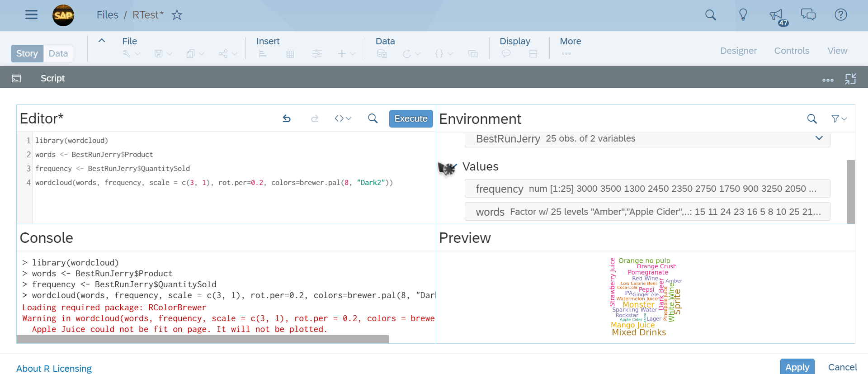Open the discussions chat icon
The image size is (868, 374).
coord(808,15)
